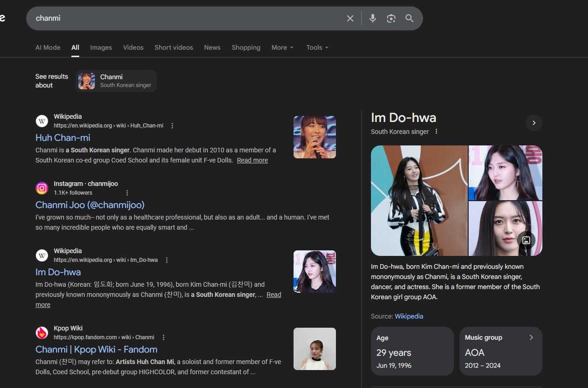This screenshot has width=588, height=388.
Task: Open the Wikipedia source link in the knowledge panel
Action: (x=409, y=316)
